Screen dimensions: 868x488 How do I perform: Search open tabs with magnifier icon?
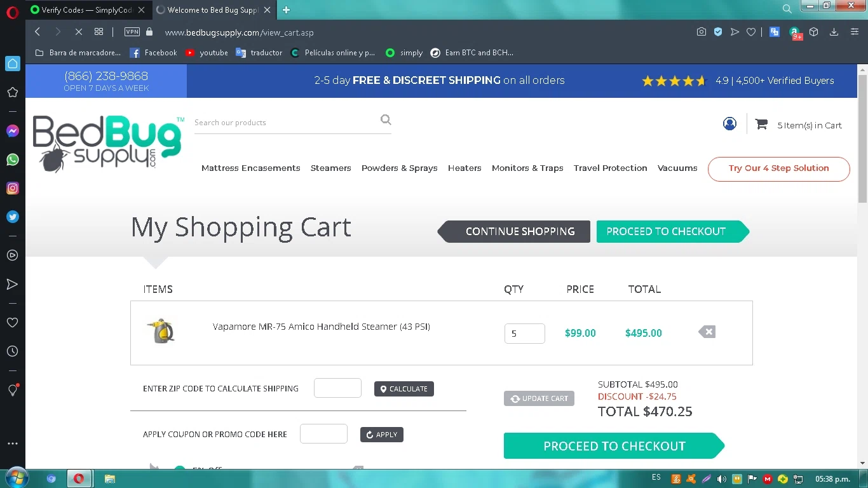[x=787, y=9]
